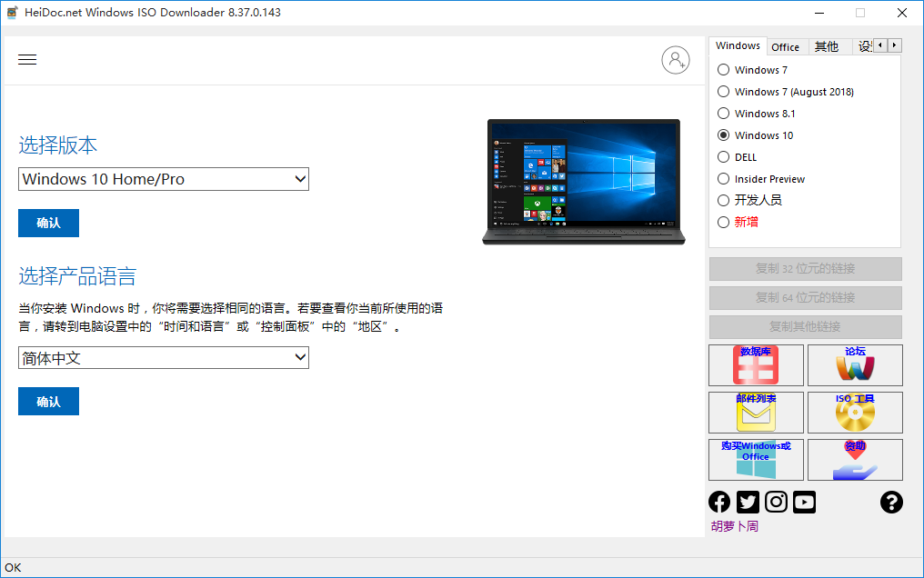Click 确认 under 选择产品语言
Image resolution: width=924 pixels, height=578 pixels.
(48, 402)
